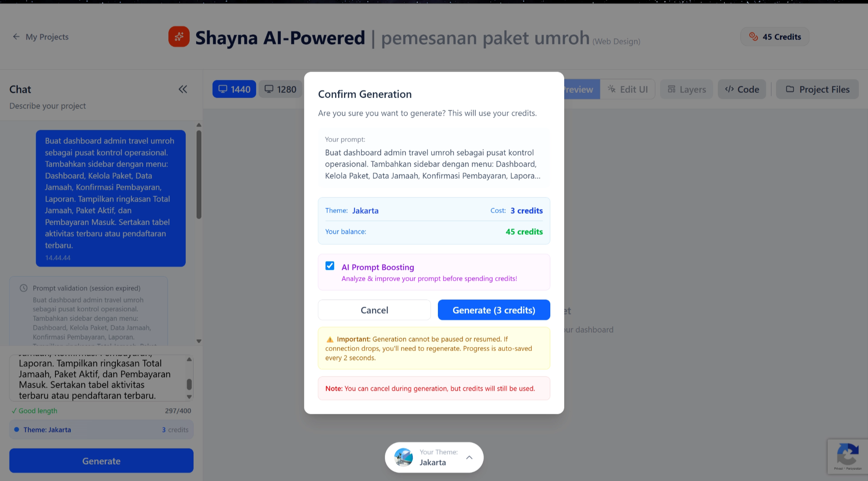The width and height of the screenshot is (868, 481).
Task: Confirm with Generate (3 credits)
Action: coord(493,310)
